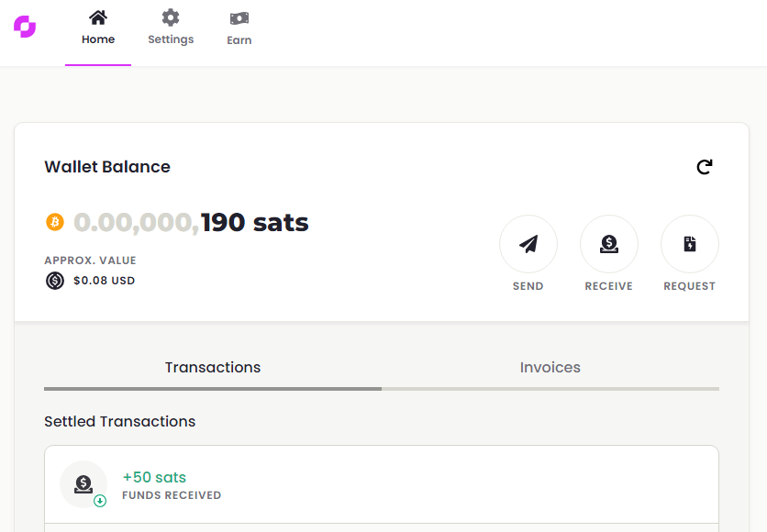Click the Earn cash icon
This screenshot has height=532, width=767.
point(239,18)
